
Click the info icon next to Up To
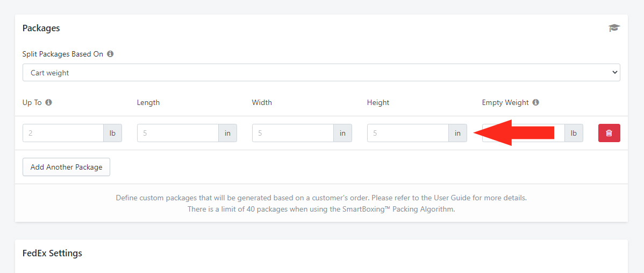coord(48,102)
